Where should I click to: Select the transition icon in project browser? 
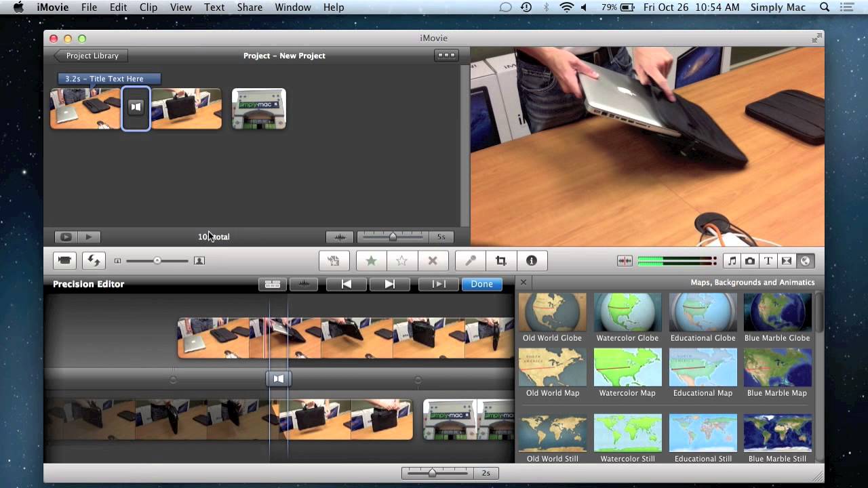tap(136, 107)
